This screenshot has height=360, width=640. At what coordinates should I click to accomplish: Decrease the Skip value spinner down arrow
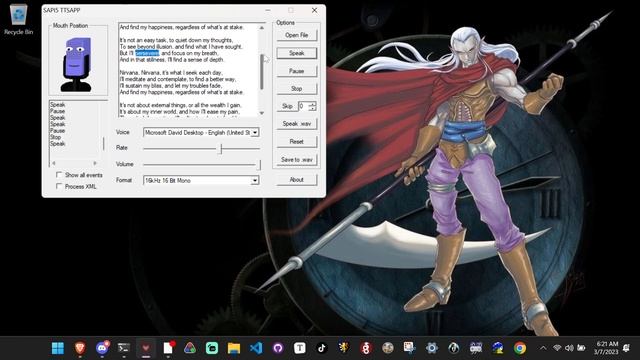click(x=312, y=109)
